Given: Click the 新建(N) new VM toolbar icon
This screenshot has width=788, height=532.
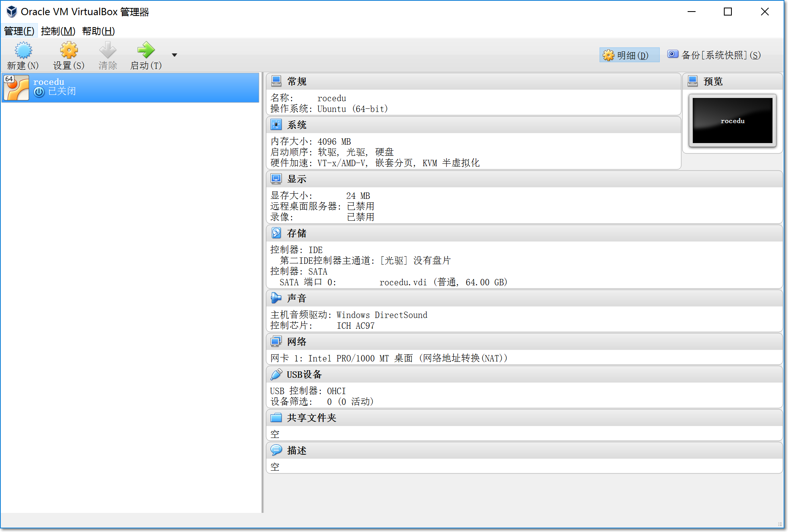Looking at the screenshot, I should click(23, 50).
